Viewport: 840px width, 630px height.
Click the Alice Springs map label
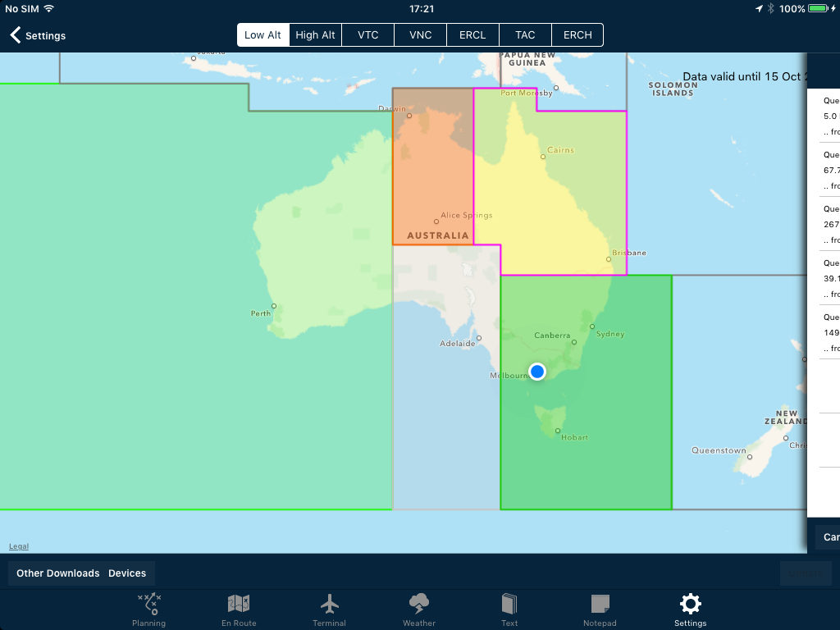point(466,215)
